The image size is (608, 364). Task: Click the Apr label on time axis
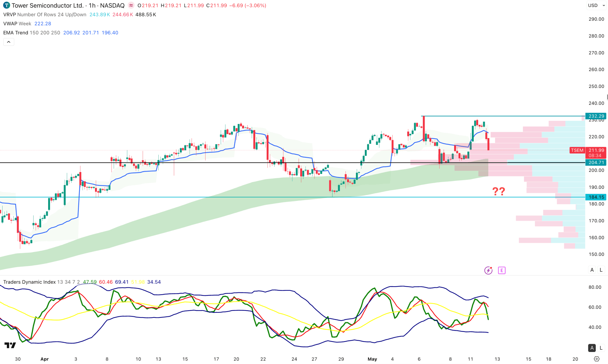45,359
